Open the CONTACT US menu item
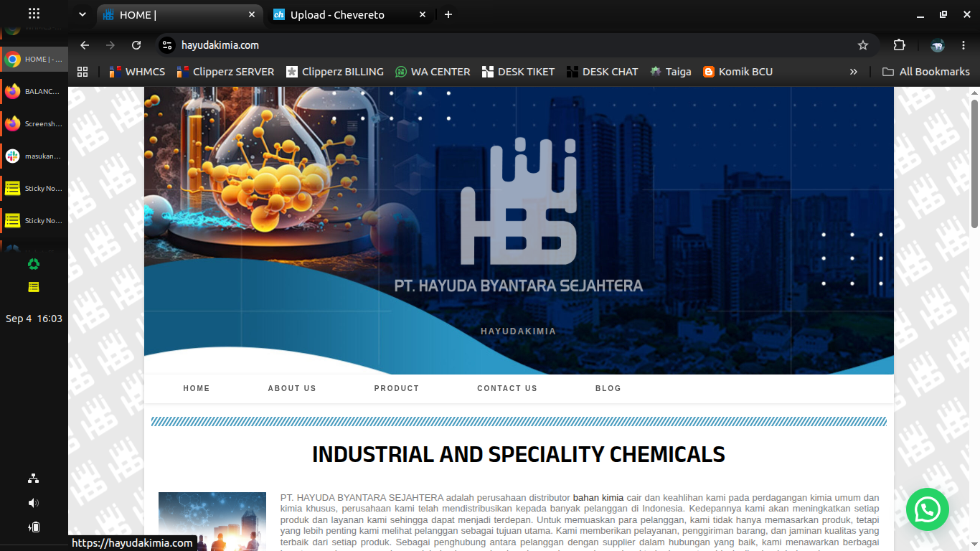 click(x=507, y=388)
